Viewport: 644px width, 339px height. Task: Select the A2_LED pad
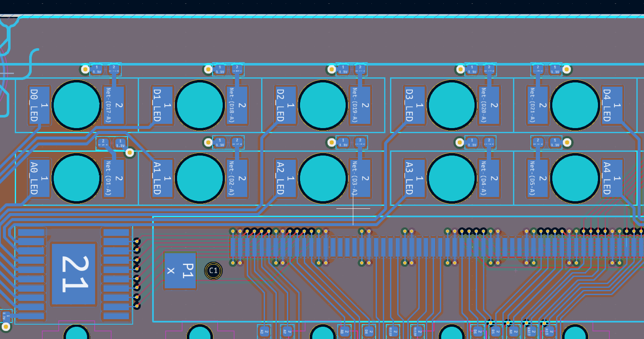[286, 178]
